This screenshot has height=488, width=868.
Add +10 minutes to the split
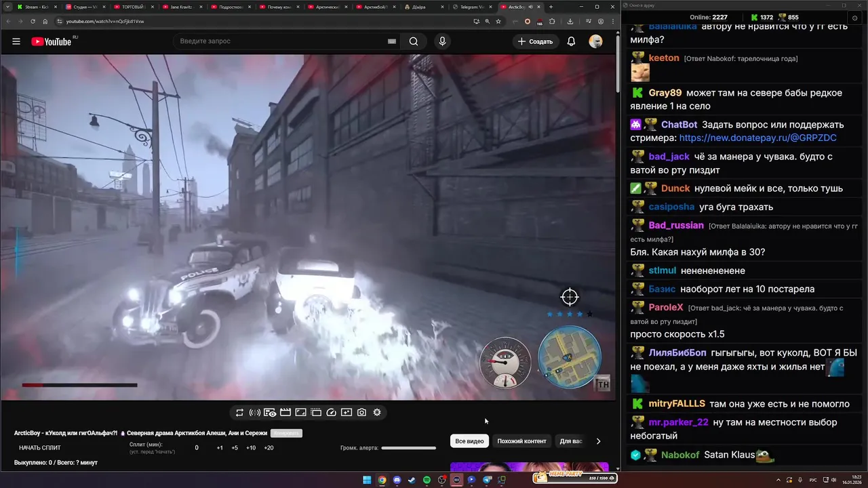point(251,448)
